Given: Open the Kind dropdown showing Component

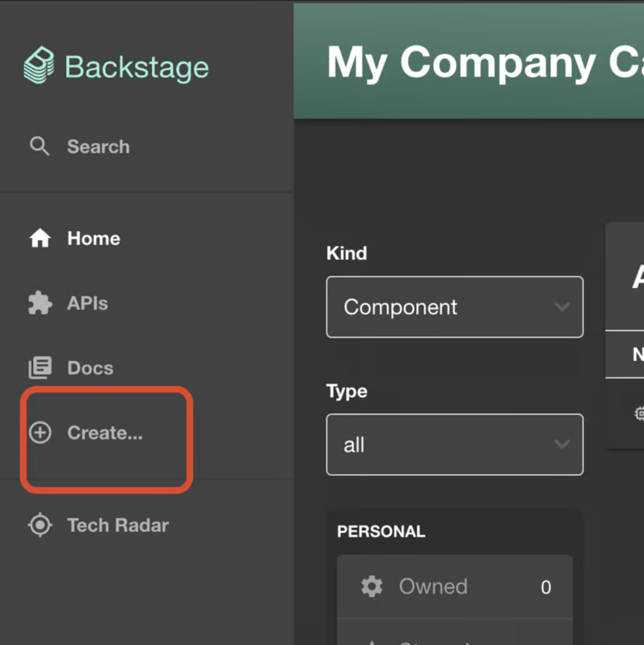Looking at the screenshot, I should point(454,307).
